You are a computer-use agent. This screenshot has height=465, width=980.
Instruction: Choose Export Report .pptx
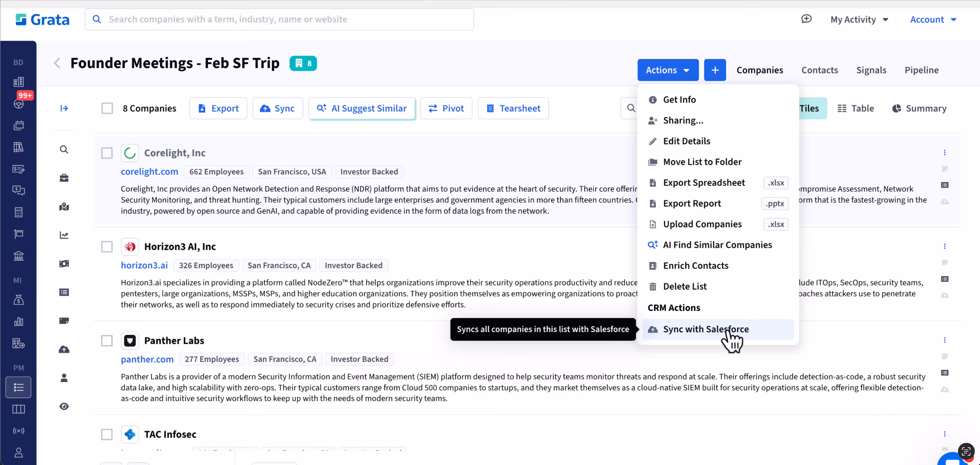(x=718, y=203)
